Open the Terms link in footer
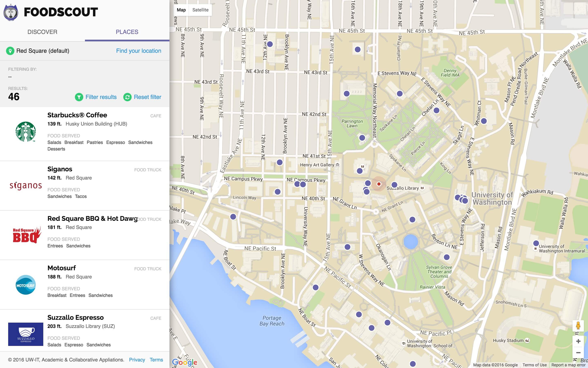This screenshot has width=588, height=368. pos(156,360)
